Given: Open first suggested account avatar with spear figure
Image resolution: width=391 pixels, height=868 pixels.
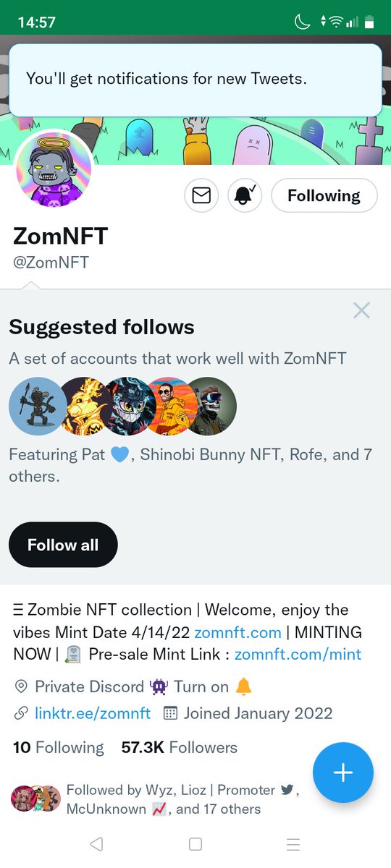Looking at the screenshot, I should [x=38, y=406].
